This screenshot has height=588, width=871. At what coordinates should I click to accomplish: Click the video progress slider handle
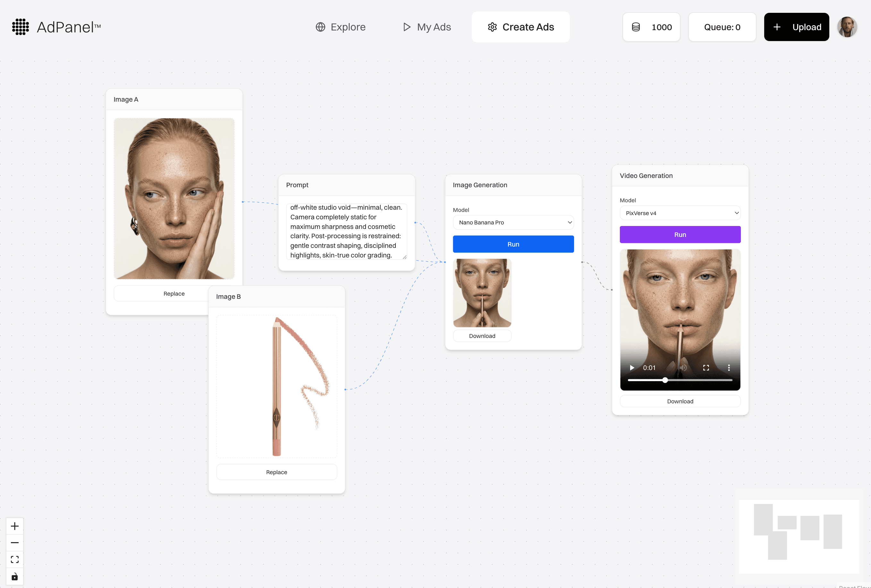(665, 380)
